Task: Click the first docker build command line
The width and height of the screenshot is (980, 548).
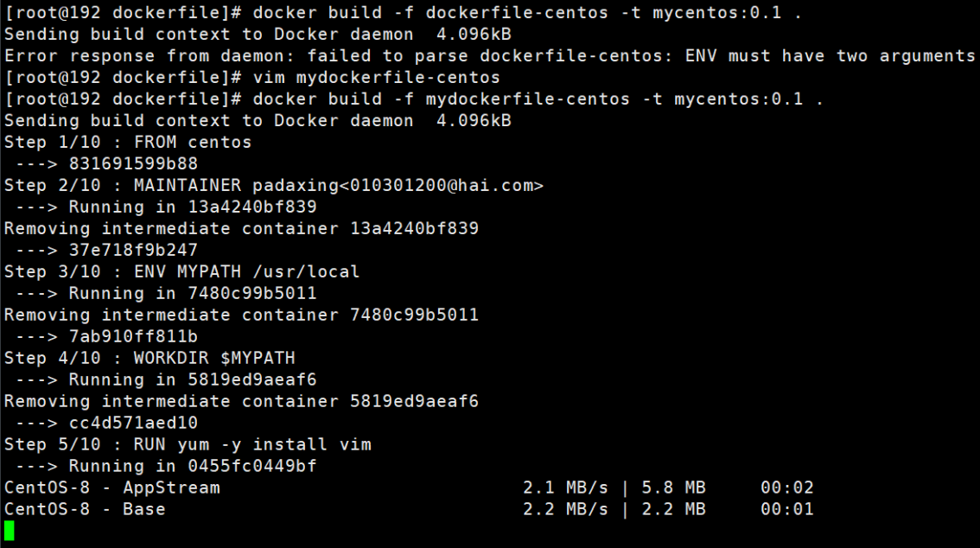Action: [x=403, y=12]
